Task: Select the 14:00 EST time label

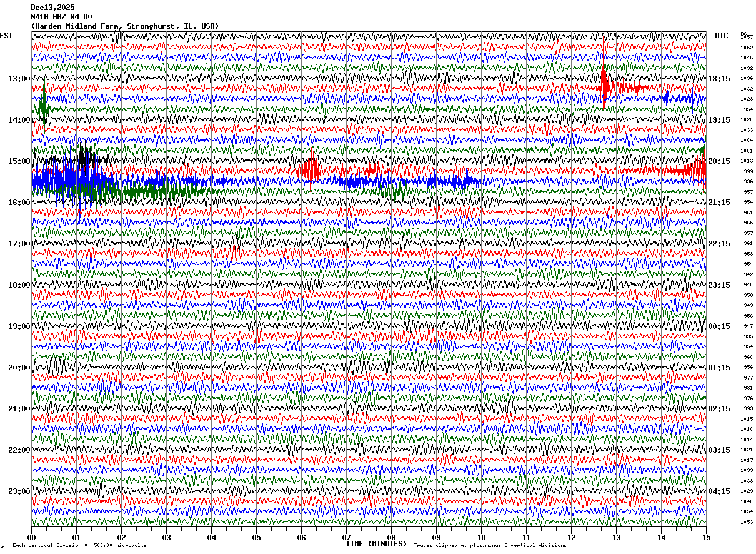Action: coord(19,120)
